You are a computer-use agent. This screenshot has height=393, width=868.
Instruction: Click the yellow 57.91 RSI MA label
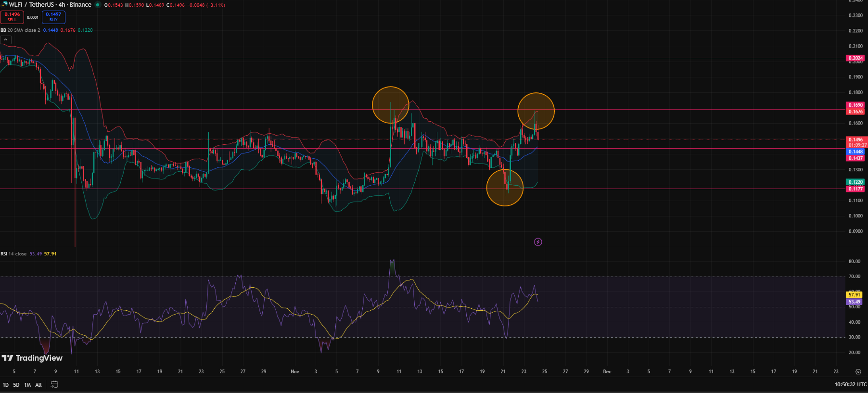[854, 295]
